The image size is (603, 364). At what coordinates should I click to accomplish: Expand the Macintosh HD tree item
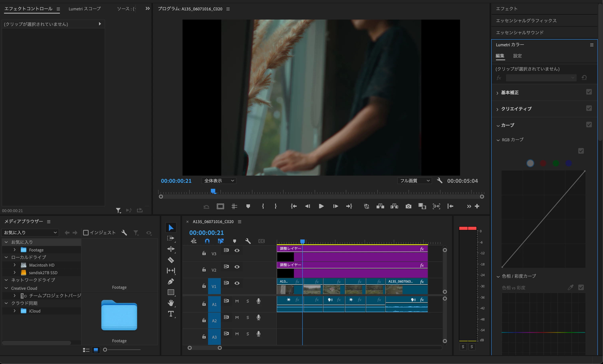[15, 265]
